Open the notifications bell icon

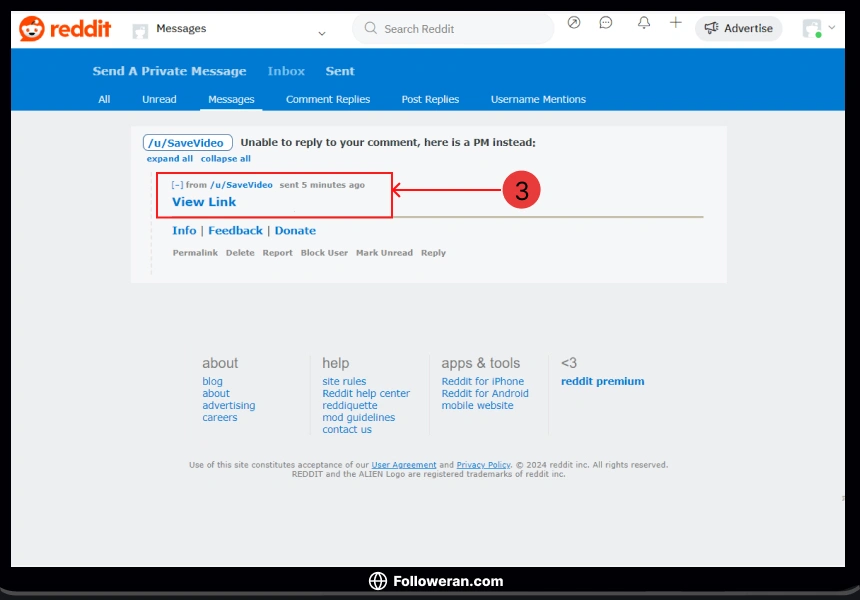(x=644, y=23)
